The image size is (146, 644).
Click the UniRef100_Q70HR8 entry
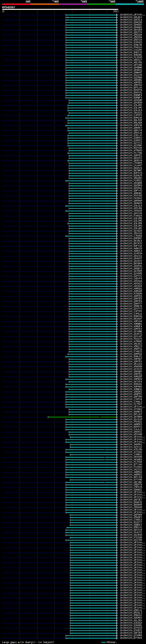click(x=131, y=635)
